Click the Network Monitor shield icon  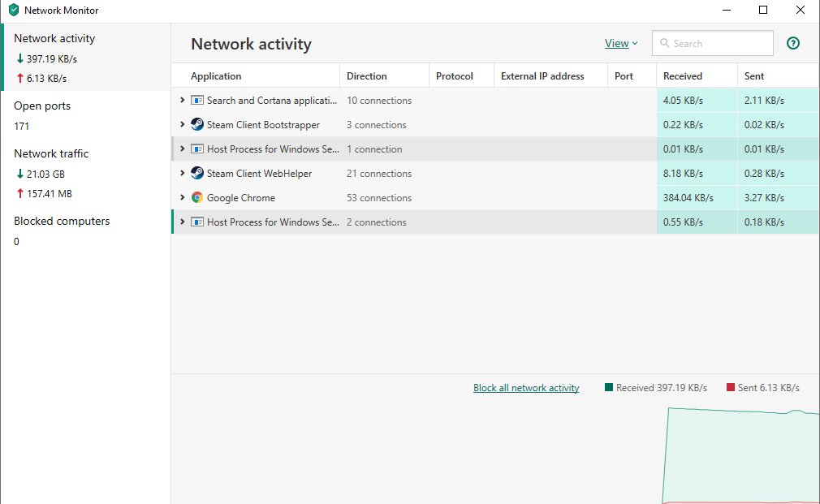click(13, 11)
